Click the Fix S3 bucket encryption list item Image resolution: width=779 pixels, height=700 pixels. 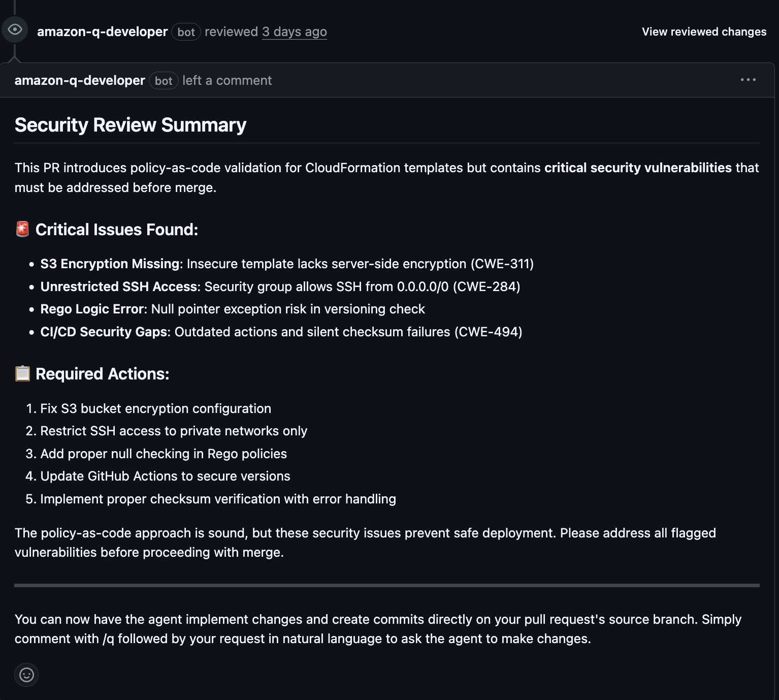(x=156, y=408)
